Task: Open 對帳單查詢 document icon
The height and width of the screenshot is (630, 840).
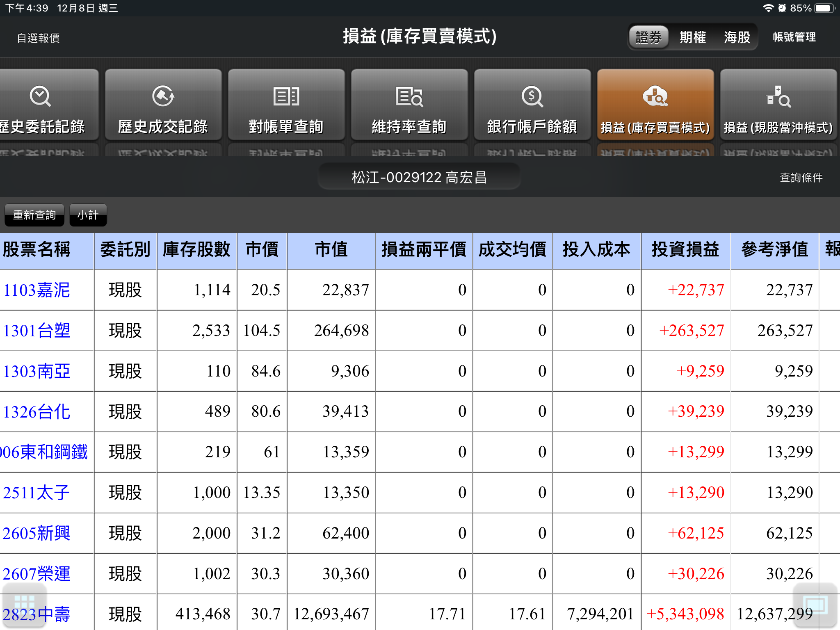Action: tap(286, 96)
